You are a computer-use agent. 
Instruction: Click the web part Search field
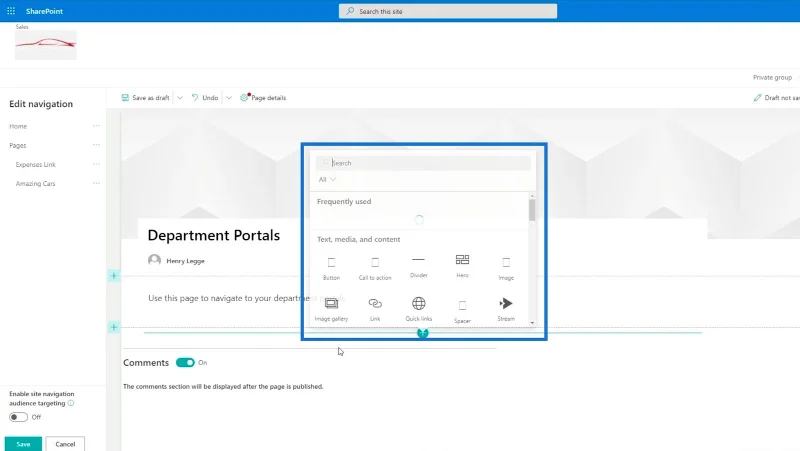click(x=423, y=163)
